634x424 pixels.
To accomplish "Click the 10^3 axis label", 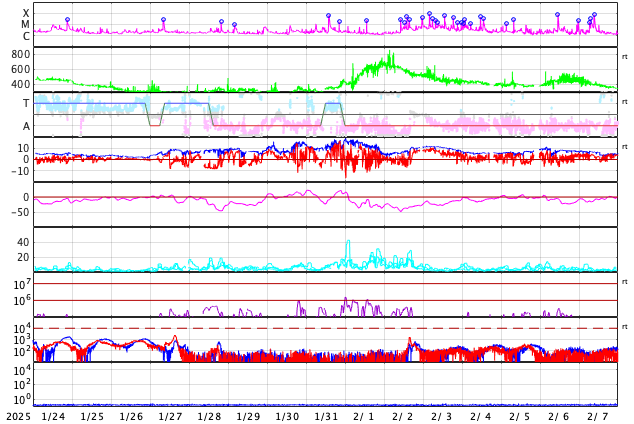I will tap(22, 340).
